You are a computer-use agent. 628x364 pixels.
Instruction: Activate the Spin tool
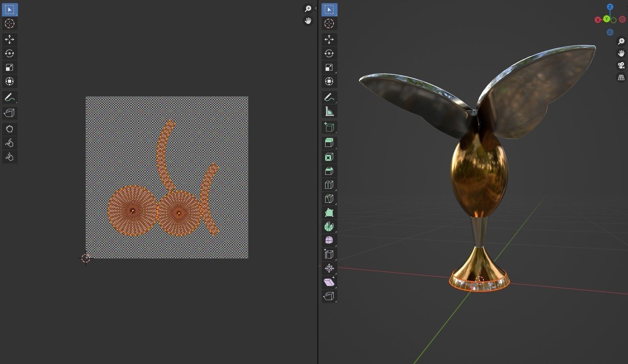click(329, 227)
